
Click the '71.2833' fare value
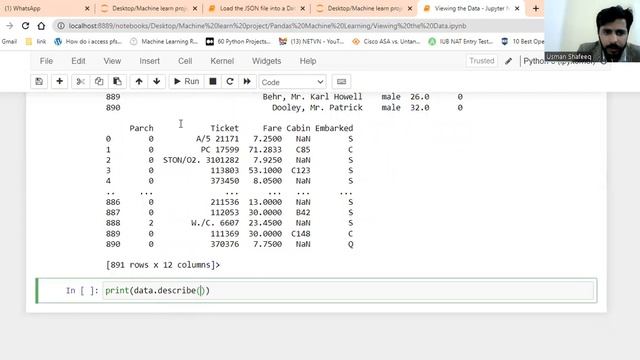(x=265, y=150)
